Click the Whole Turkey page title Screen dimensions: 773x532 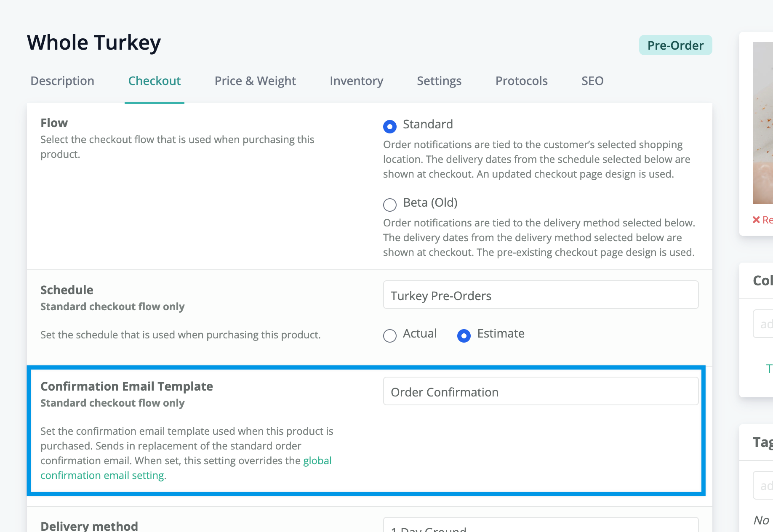tap(94, 43)
